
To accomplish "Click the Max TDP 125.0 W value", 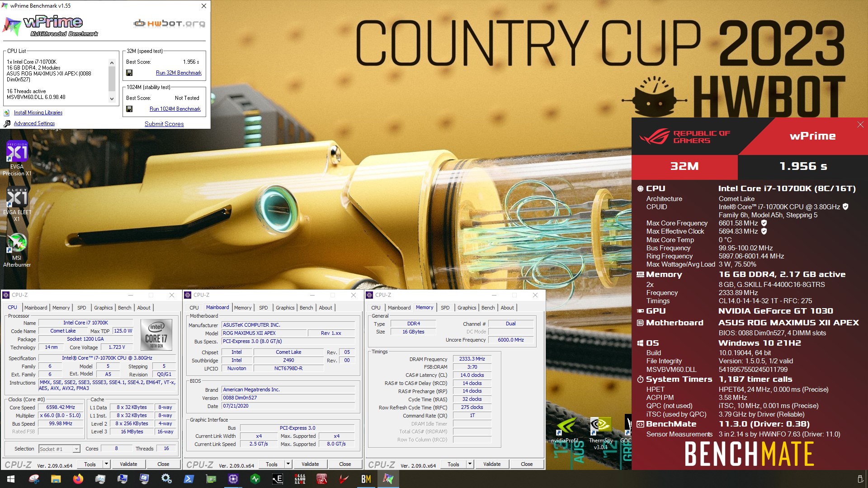I will pos(123,331).
